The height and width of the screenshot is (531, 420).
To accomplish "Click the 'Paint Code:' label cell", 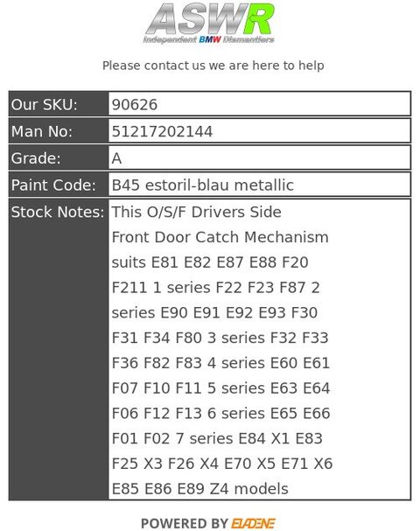I will pos(59,185).
